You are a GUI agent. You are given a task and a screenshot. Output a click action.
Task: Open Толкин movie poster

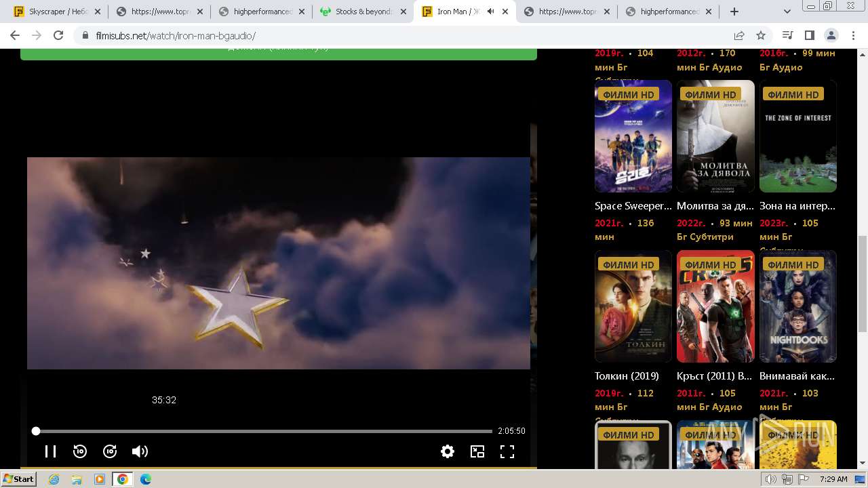(x=633, y=306)
